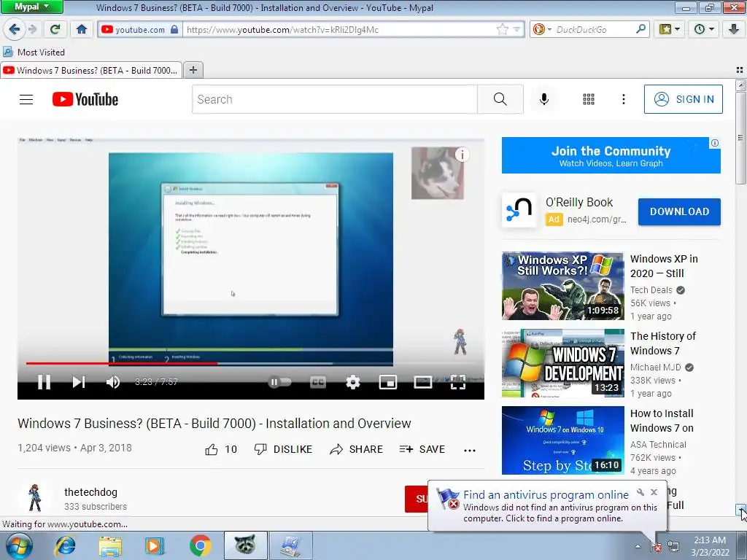747x560 pixels.
Task: Open the ad info icon on banner
Action: [x=715, y=143]
